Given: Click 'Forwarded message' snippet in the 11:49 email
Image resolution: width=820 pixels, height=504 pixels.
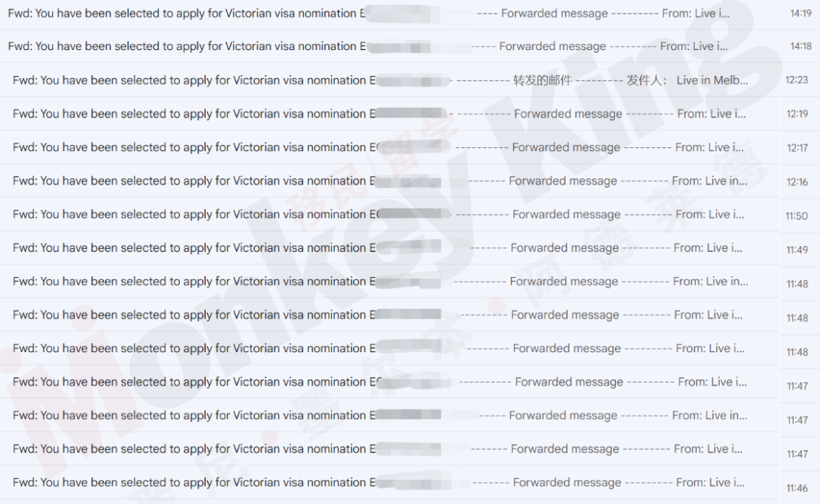Looking at the screenshot, I should pyautogui.click(x=564, y=247).
